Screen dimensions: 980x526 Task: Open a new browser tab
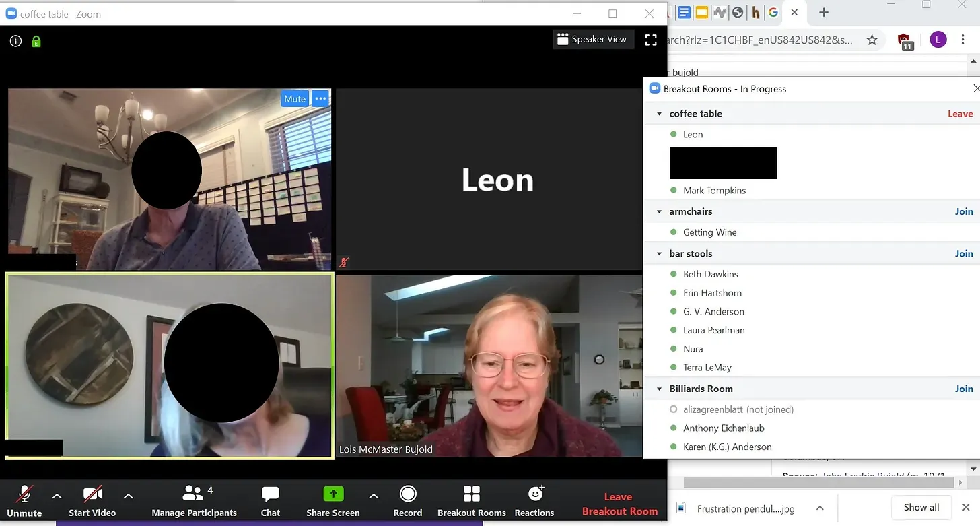[824, 12]
